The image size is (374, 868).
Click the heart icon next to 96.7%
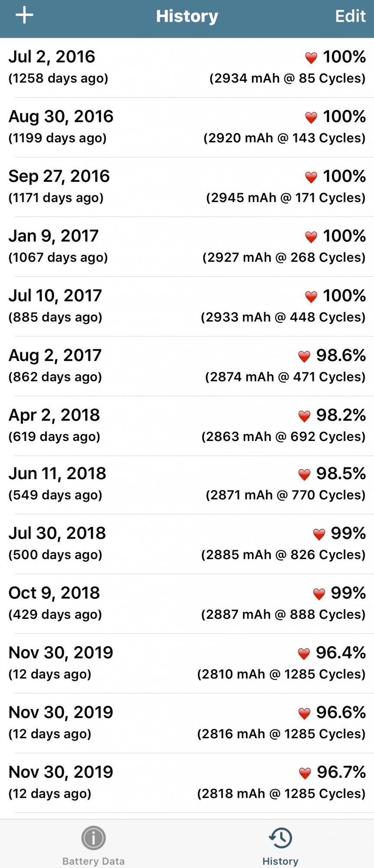(x=305, y=773)
